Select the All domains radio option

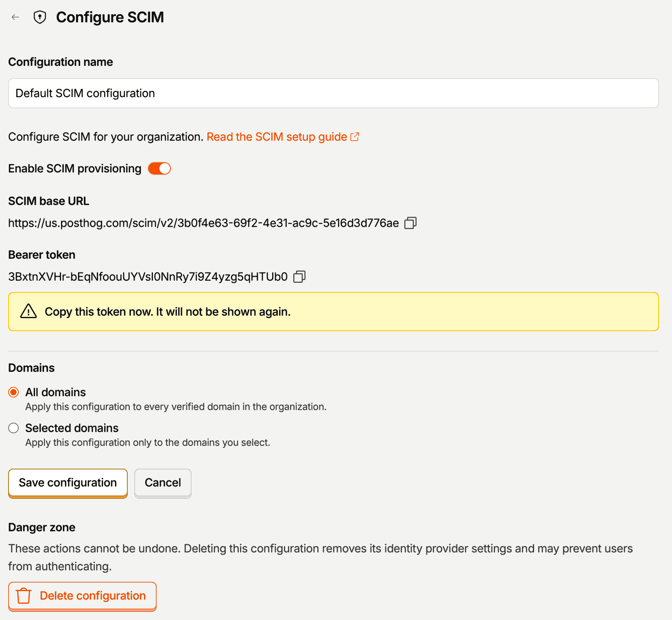(13, 392)
